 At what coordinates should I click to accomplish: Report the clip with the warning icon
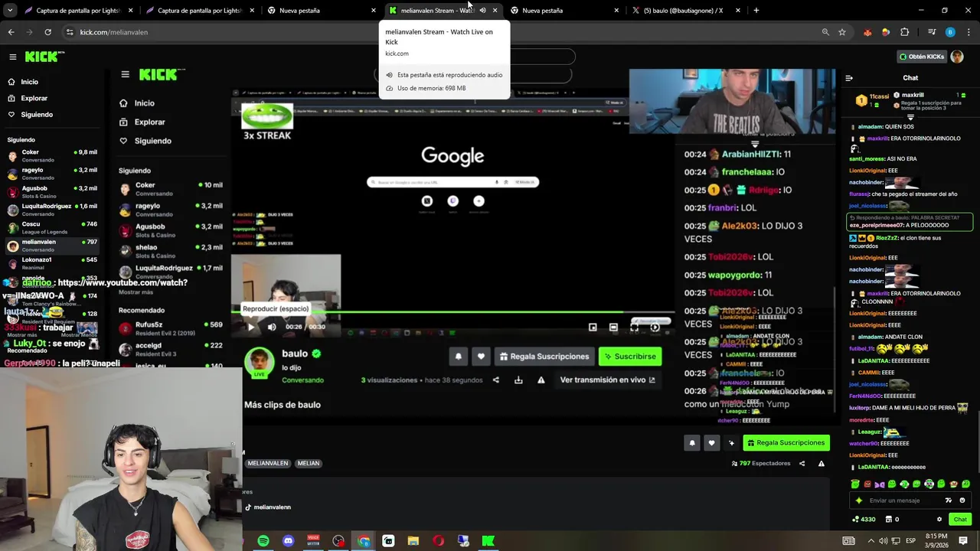pos(541,380)
